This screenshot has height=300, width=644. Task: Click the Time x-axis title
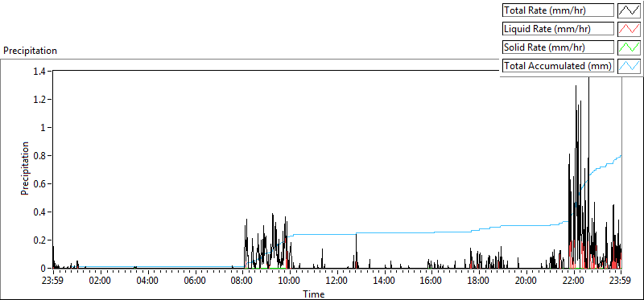pos(314,294)
